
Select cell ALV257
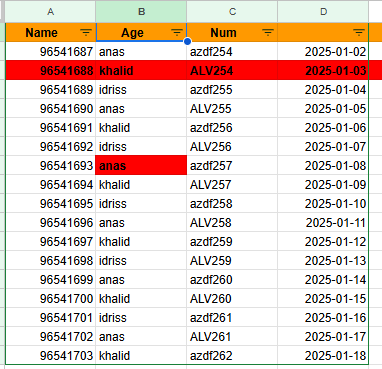click(x=232, y=185)
